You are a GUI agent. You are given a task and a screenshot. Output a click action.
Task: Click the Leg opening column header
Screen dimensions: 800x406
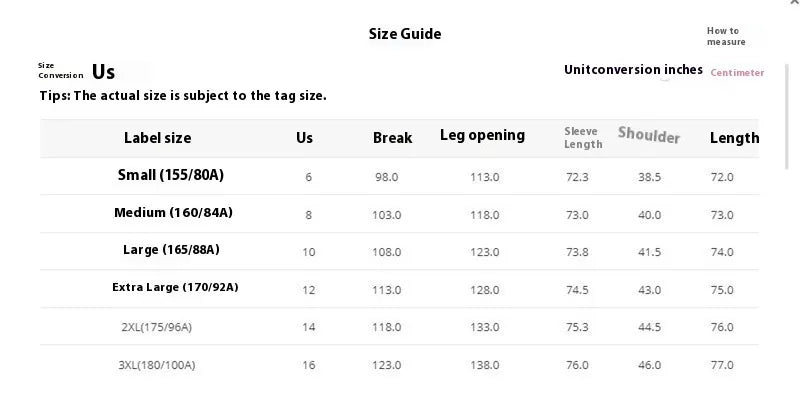(x=482, y=136)
